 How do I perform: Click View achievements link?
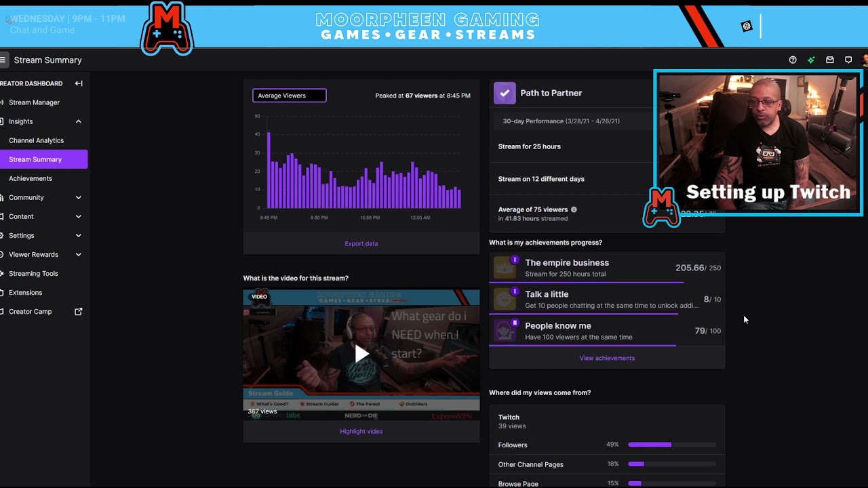tap(607, 358)
